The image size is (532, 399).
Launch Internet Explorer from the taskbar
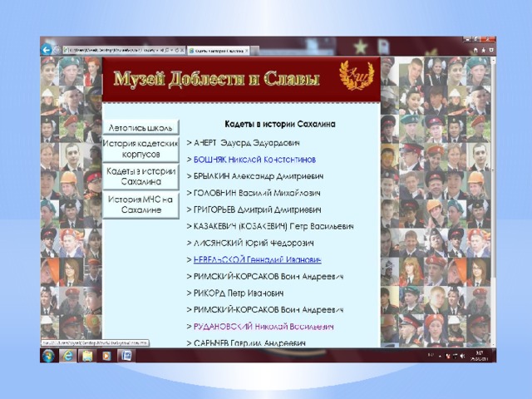pyautogui.click(x=68, y=356)
